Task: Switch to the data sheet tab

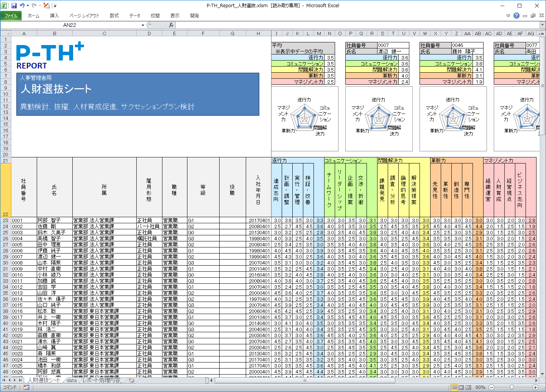Action: pos(72,380)
